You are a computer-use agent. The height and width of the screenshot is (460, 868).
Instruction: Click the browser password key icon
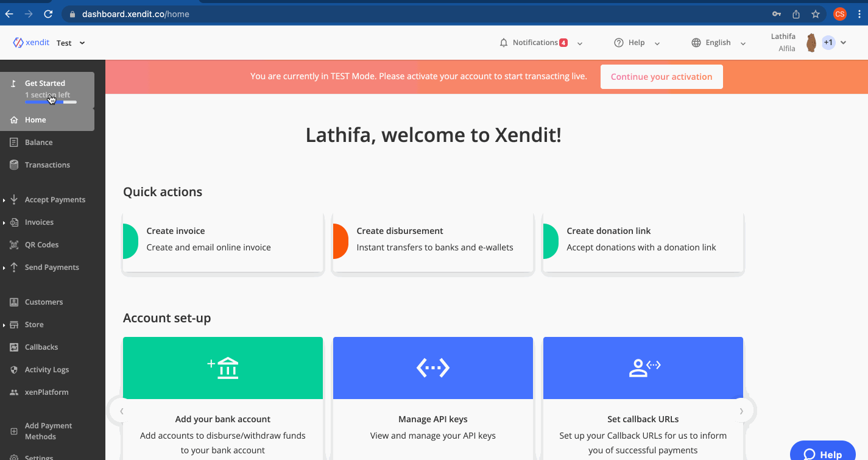(x=777, y=14)
